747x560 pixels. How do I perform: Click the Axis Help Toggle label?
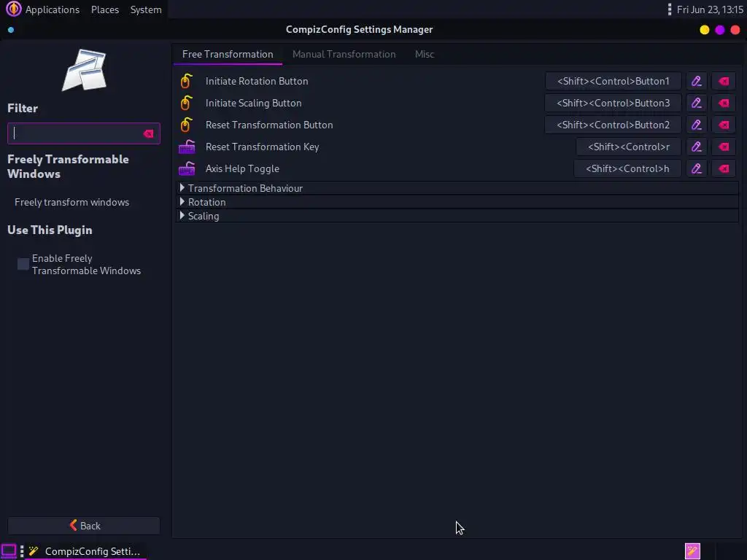242,168
